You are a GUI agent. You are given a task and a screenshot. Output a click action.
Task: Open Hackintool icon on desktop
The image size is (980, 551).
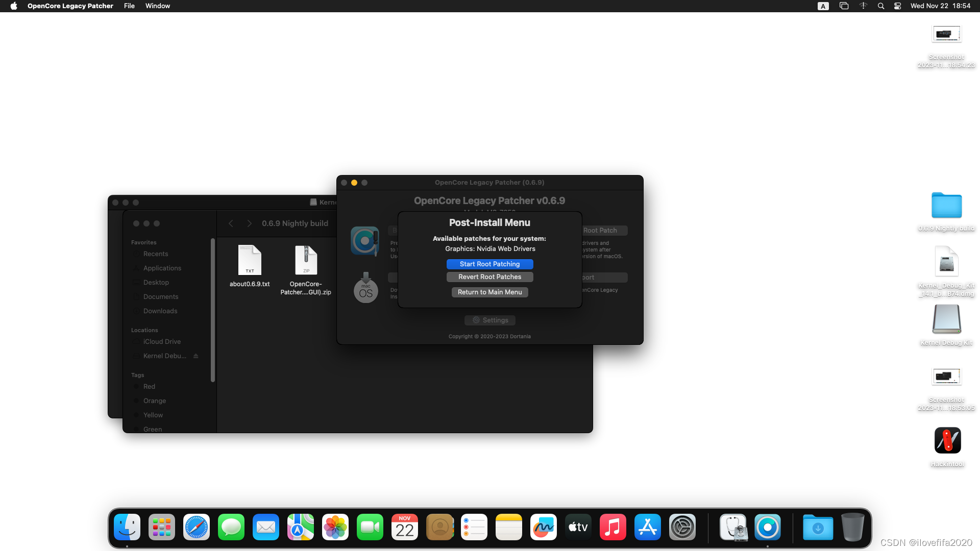947,440
